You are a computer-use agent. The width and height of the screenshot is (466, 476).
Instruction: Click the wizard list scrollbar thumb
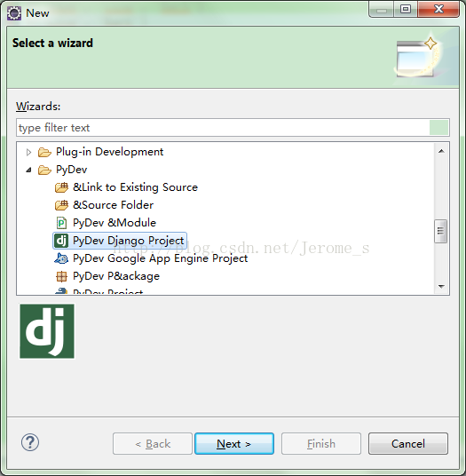(x=441, y=231)
